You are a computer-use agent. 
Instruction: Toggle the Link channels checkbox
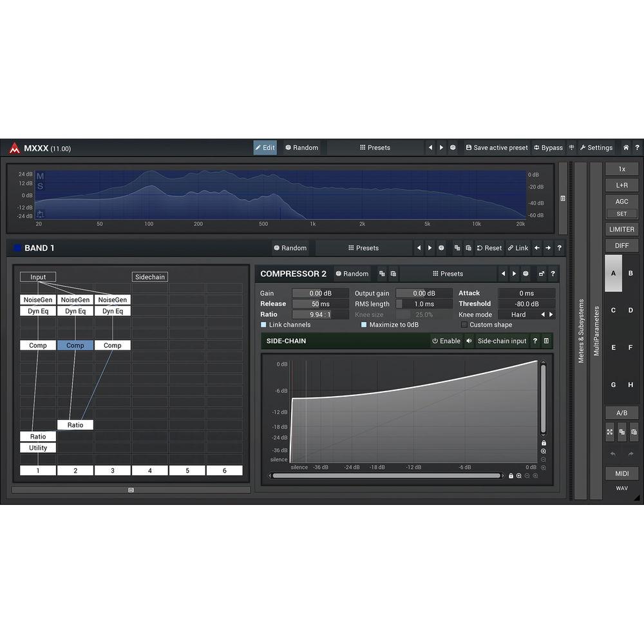pos(264,325)
